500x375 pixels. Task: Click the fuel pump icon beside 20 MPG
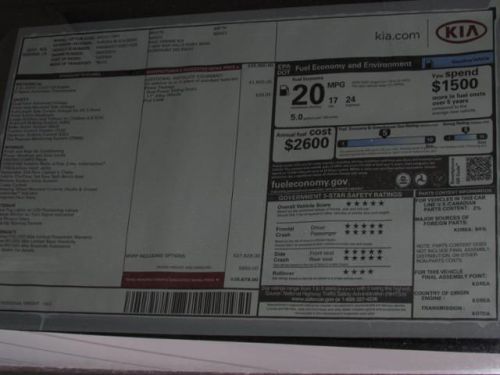pyautogui.click(x=283, y=90)
